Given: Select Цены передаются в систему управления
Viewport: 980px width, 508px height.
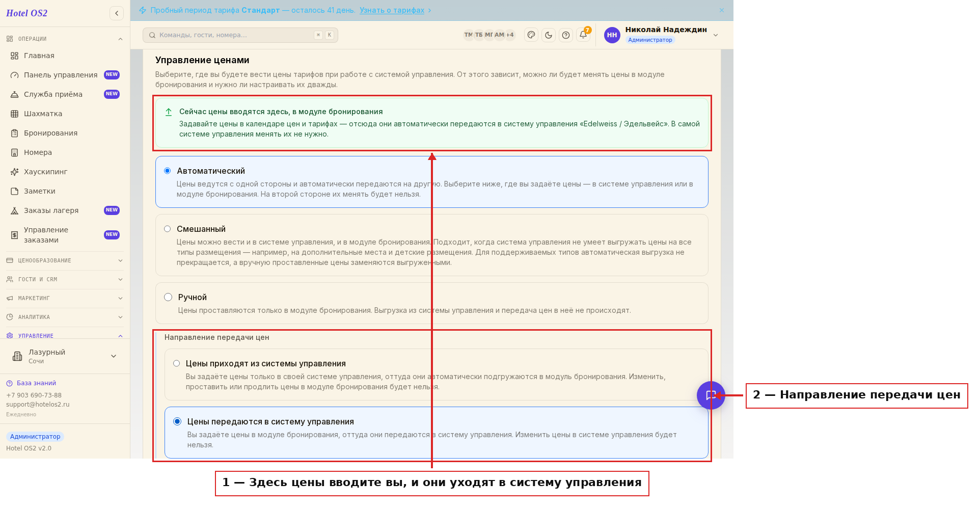Looking at the screenshot, I should pos(177,421).
